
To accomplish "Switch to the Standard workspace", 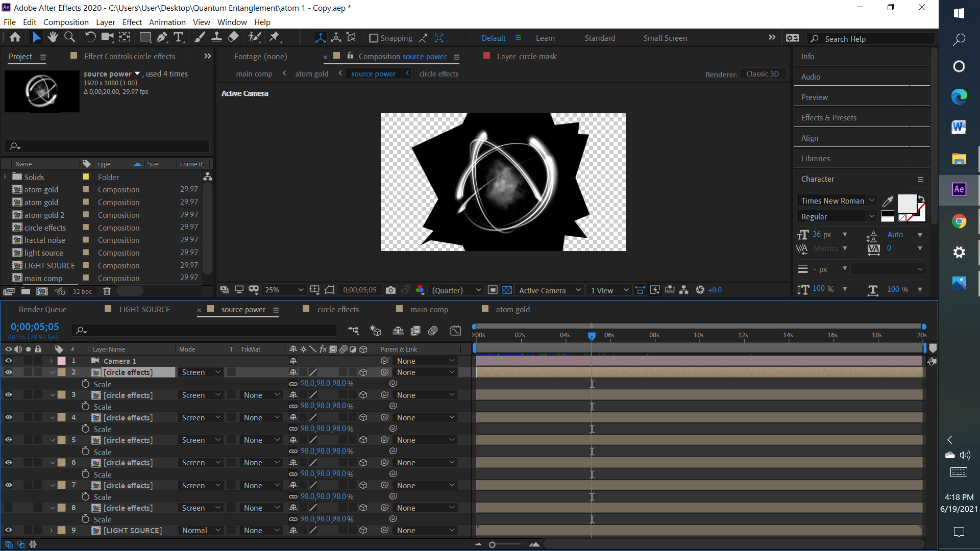I will pos(600,38).
